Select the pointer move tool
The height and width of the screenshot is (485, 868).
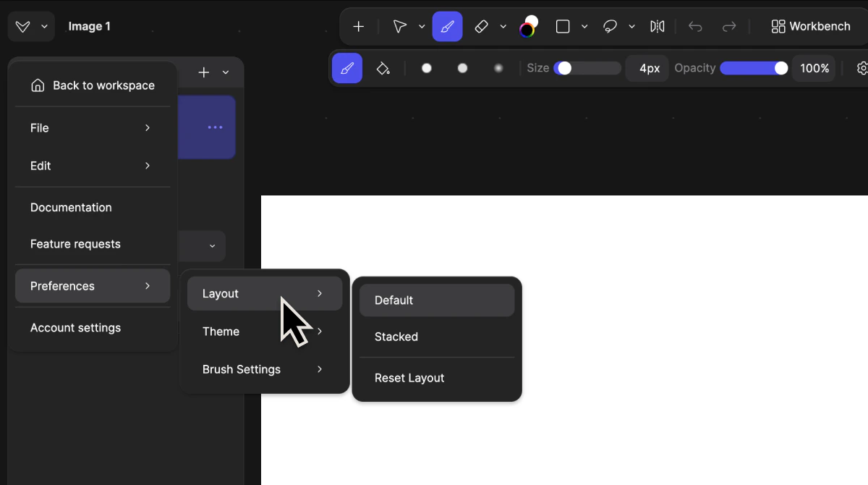399,27
